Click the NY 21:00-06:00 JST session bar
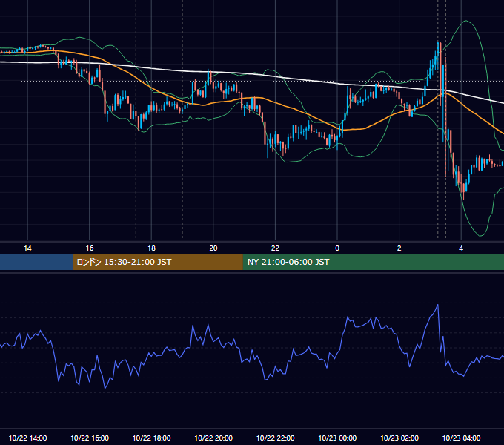This screenshot has height=445, width=504. (x=373, y=262)
